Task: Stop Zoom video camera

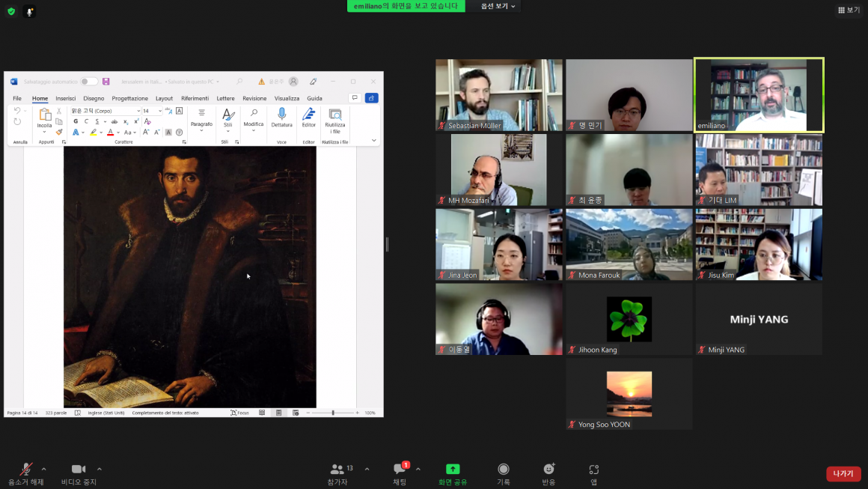Action: pyautogui.click(x=79, y=474)
